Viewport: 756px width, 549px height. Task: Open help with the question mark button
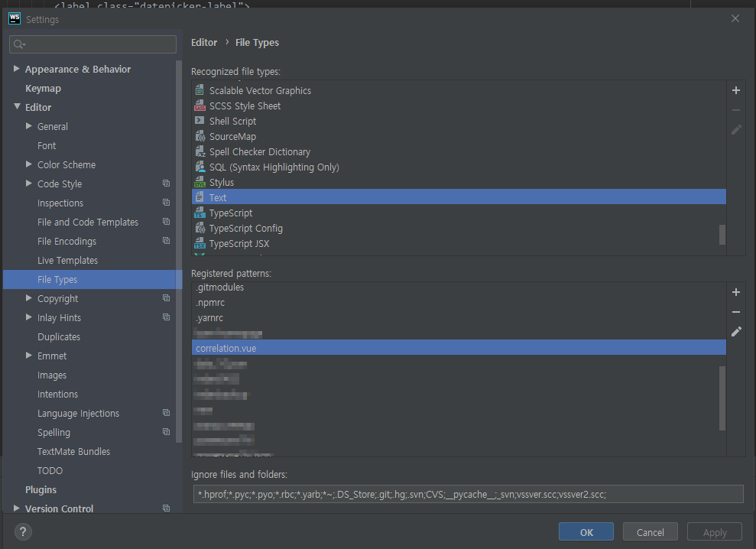23,532
